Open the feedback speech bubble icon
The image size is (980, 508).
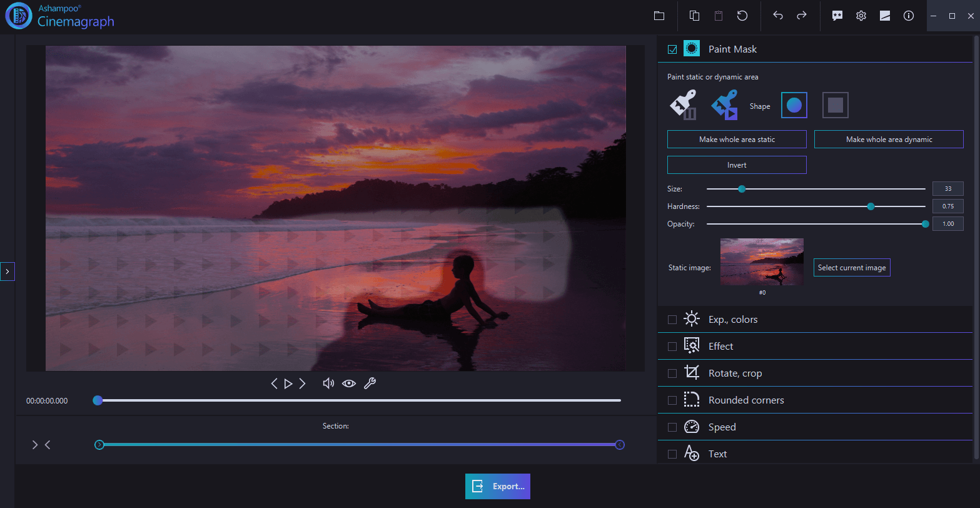[837, 15]
